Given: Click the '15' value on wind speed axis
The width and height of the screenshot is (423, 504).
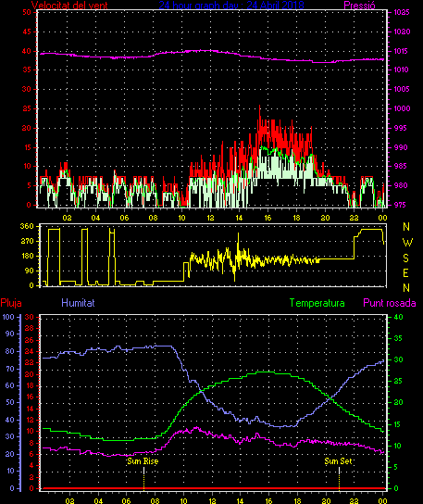Looking at the screenshot, I should pos(27,147).
